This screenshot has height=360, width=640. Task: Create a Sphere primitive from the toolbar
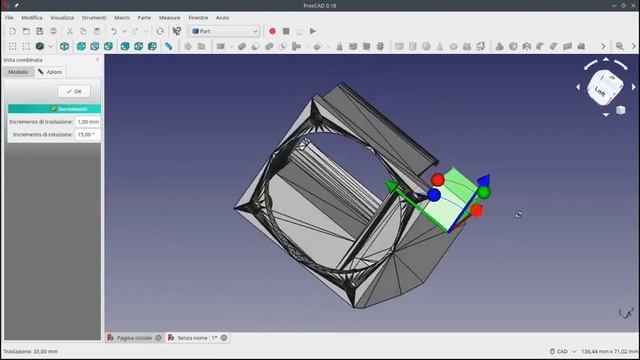coord(426,46)
